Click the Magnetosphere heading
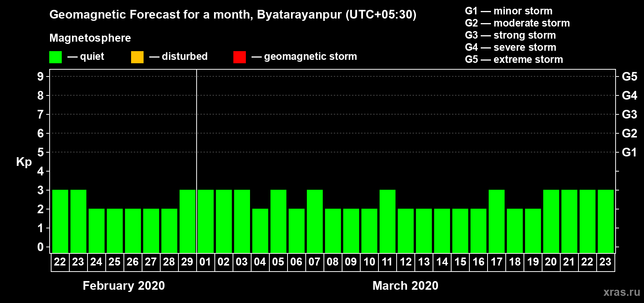644x303 pixels. [90, 38]
